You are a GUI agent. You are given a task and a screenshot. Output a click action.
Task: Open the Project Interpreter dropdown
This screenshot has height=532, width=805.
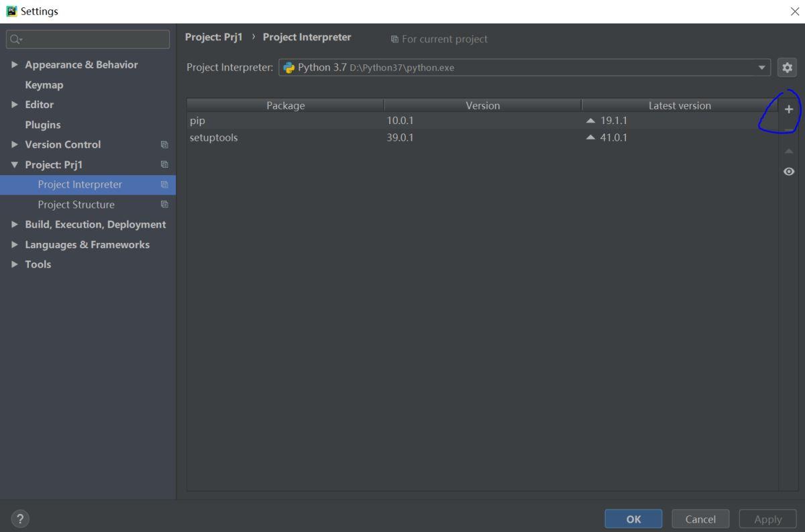pos(761,67)
